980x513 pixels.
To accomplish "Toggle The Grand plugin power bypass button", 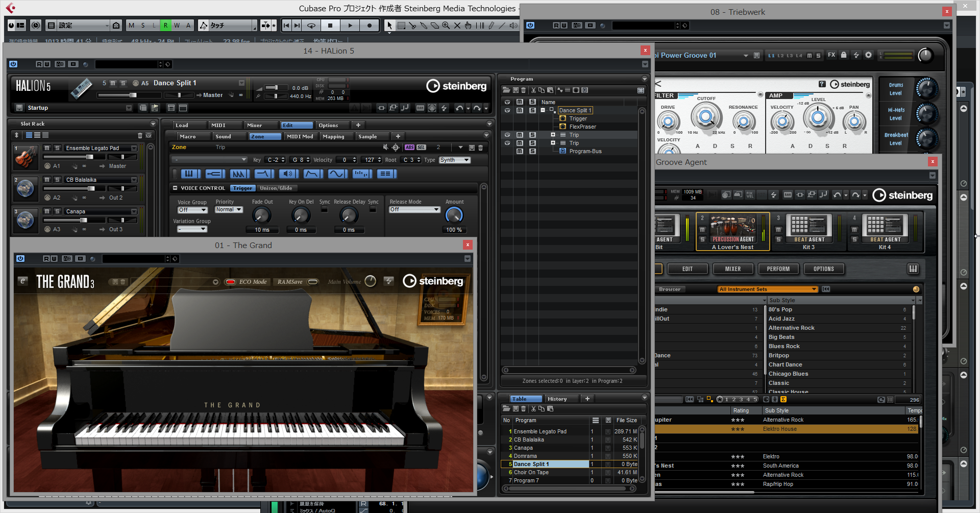I will (x=20, y=259).
